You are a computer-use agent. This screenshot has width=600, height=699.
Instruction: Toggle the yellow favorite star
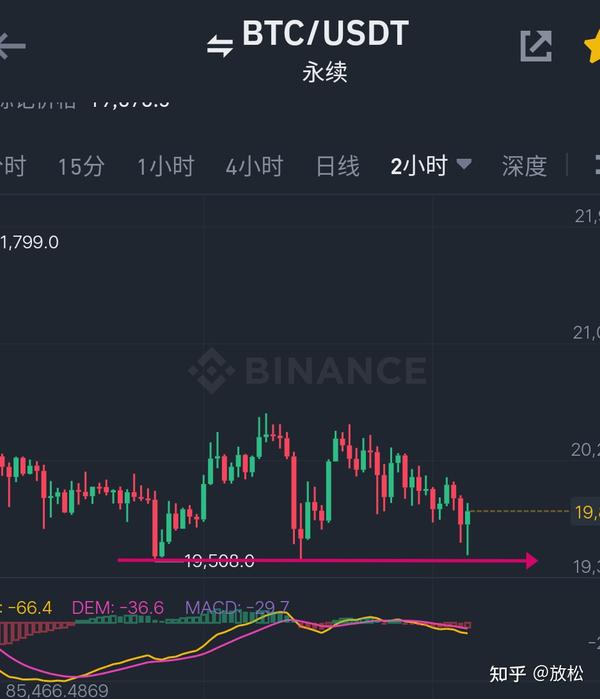click(x=592, y=47)
